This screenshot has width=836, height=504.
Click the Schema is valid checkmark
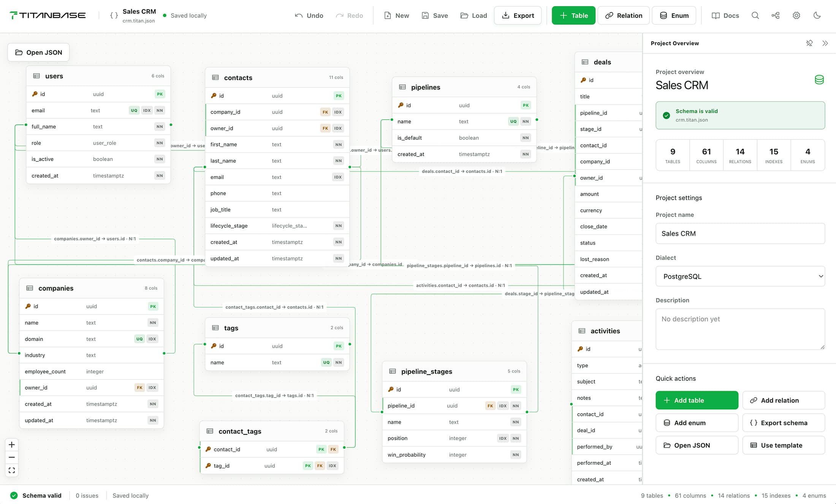coord(667,115)
